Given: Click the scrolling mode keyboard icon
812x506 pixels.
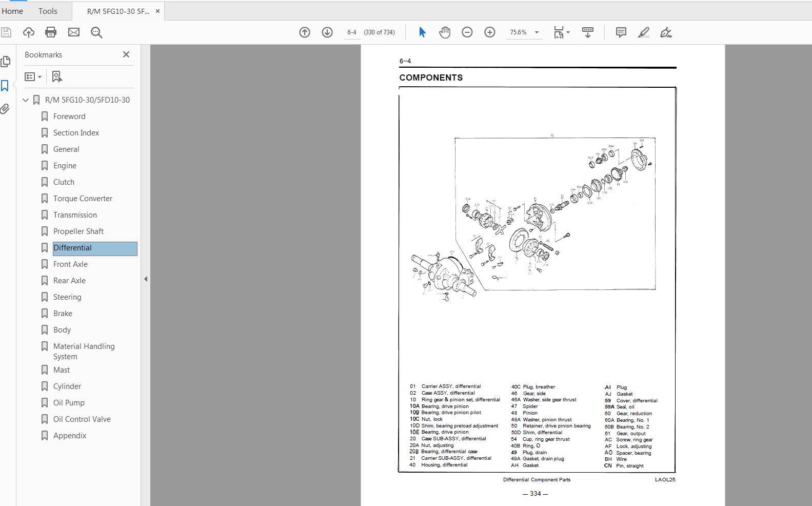Looking at the screenshot, I should 588,32.
